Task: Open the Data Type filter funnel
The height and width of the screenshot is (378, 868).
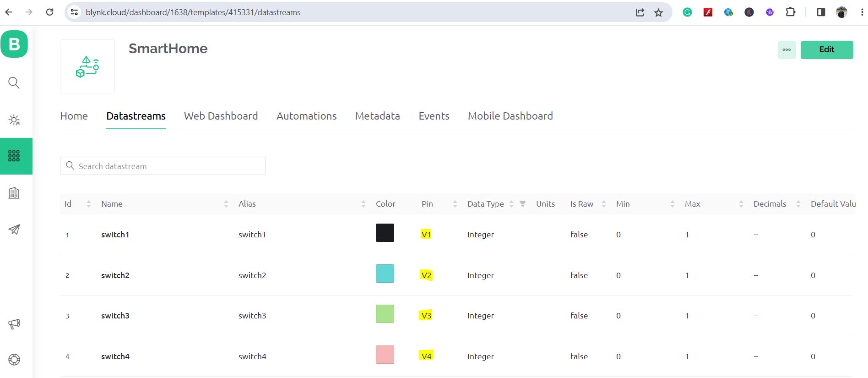Action: tap(522, 204)
